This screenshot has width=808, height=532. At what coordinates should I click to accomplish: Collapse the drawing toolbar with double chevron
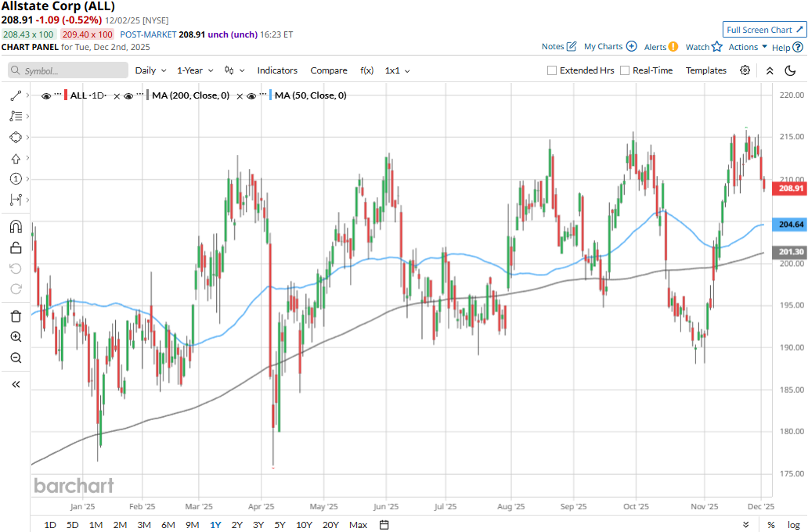point(16,384)
